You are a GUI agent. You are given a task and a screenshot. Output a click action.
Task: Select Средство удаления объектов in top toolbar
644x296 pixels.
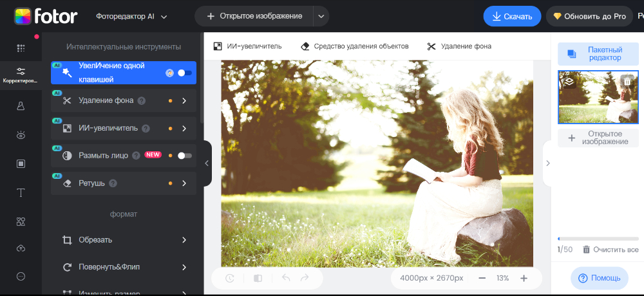click(x=355, y=46)
